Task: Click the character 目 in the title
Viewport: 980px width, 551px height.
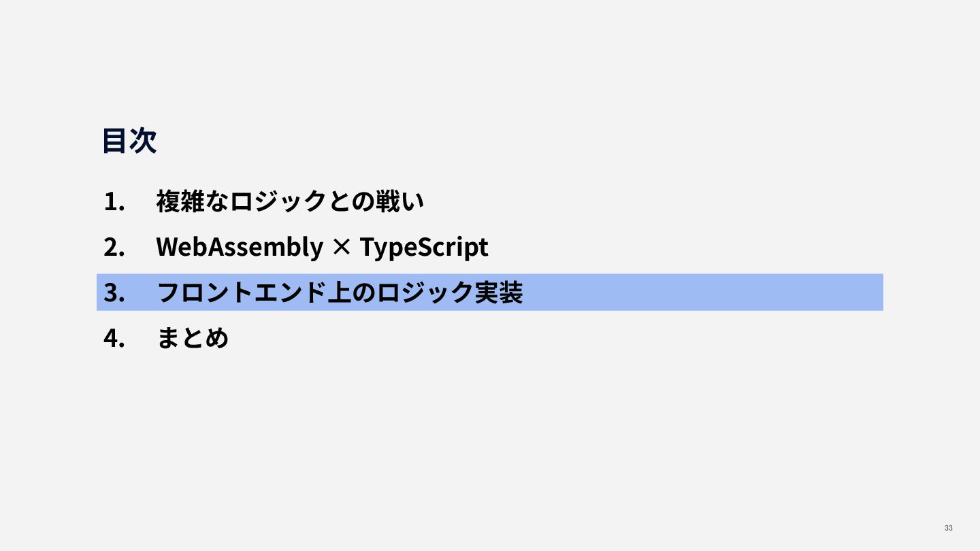Action: (116, 141)
